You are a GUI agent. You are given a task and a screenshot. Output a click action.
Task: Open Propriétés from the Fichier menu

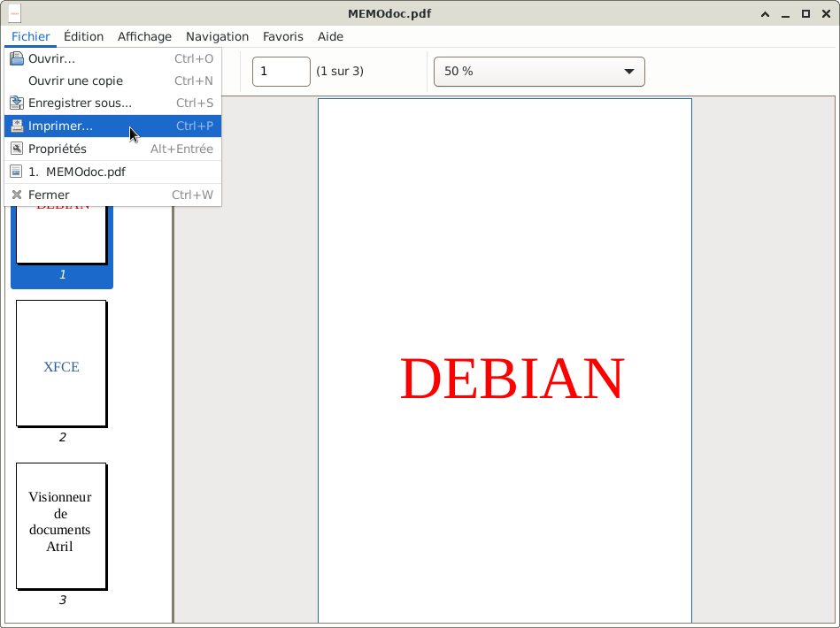point(112,149)
